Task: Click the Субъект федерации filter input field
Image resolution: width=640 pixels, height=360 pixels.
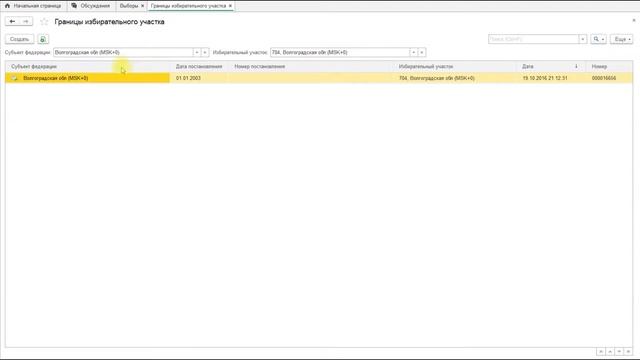Action: coord(123,52)
